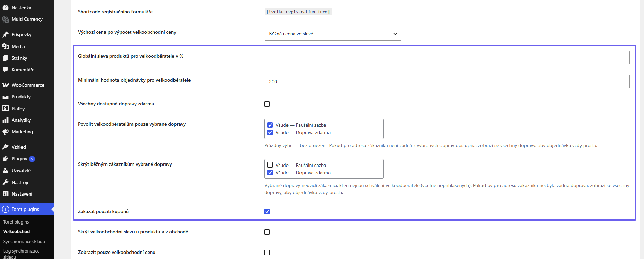Click the Média icon in sidebar
The width and height of the screenshot is (644, 259).
(5, 46)
